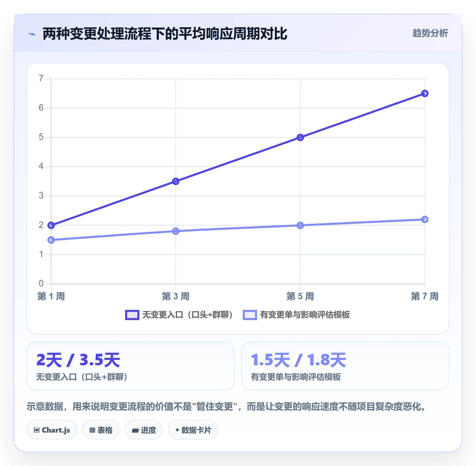This screenshot has width=476, height=466.
Task: Toggle the 有变更单与影响评估模板 legend label
Action: (x=305, y=315)
